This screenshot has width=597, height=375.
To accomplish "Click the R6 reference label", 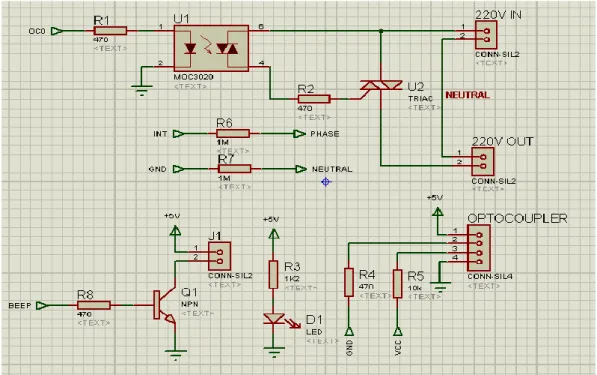I will pos(224,123).
